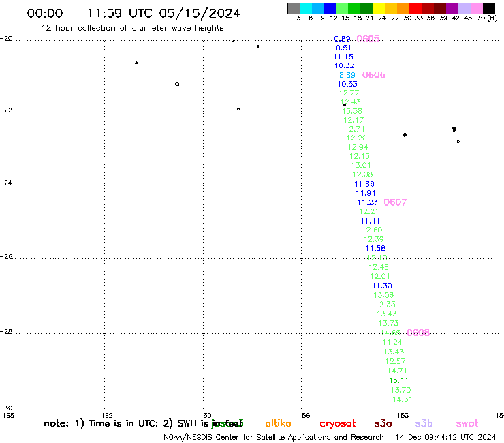Click the wave height value 12.33
Viewport: 504px width, 443px height.
click(x=385, y=305)
